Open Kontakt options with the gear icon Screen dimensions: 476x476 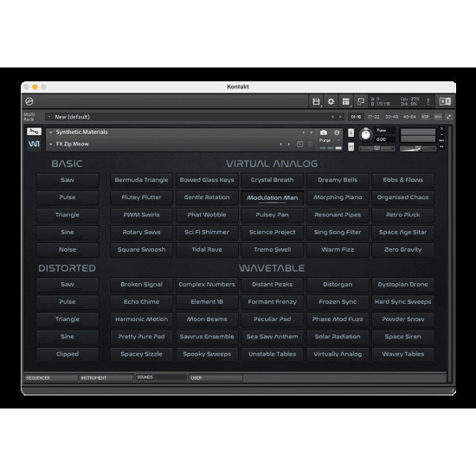331,101
